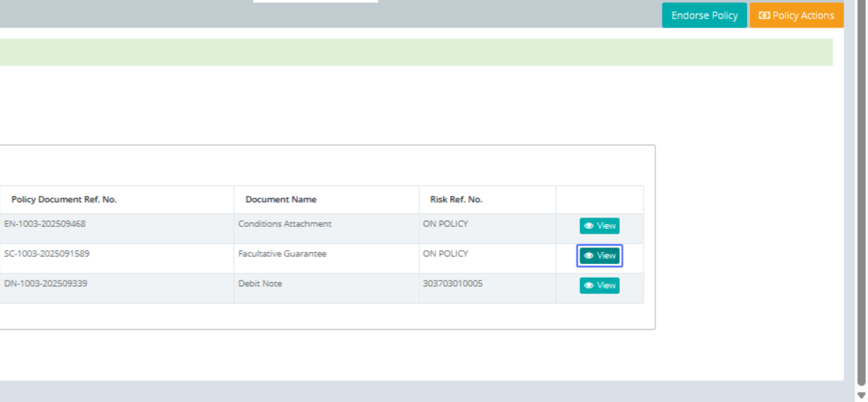Click the green notification banner
Image resolution: width=868 pixels, height=402 pixels.
click(x=416, y=52)
